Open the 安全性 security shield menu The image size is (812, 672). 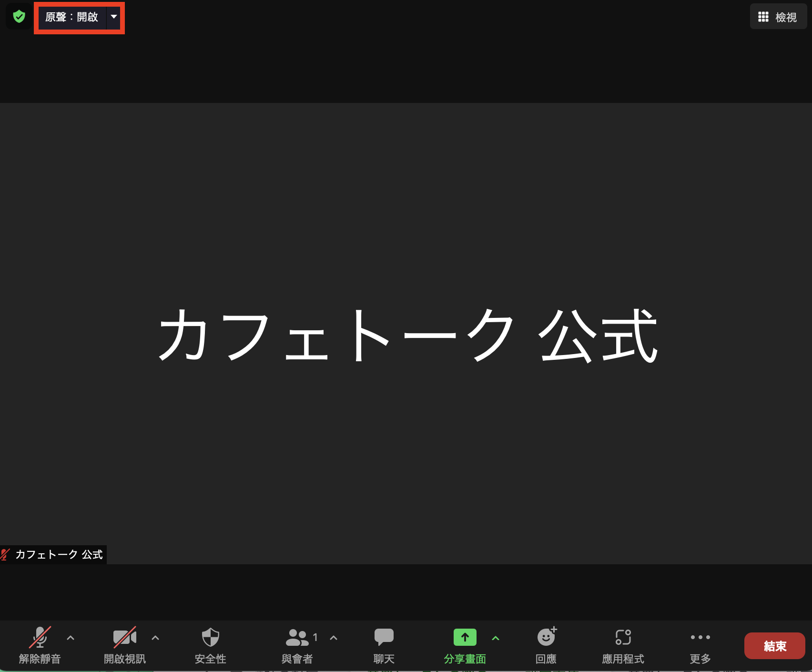tap(211, 646)
